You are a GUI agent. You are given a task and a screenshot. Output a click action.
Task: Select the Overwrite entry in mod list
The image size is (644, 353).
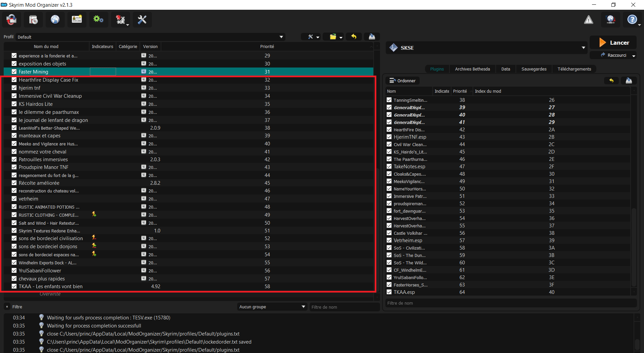tap(50, 294)
